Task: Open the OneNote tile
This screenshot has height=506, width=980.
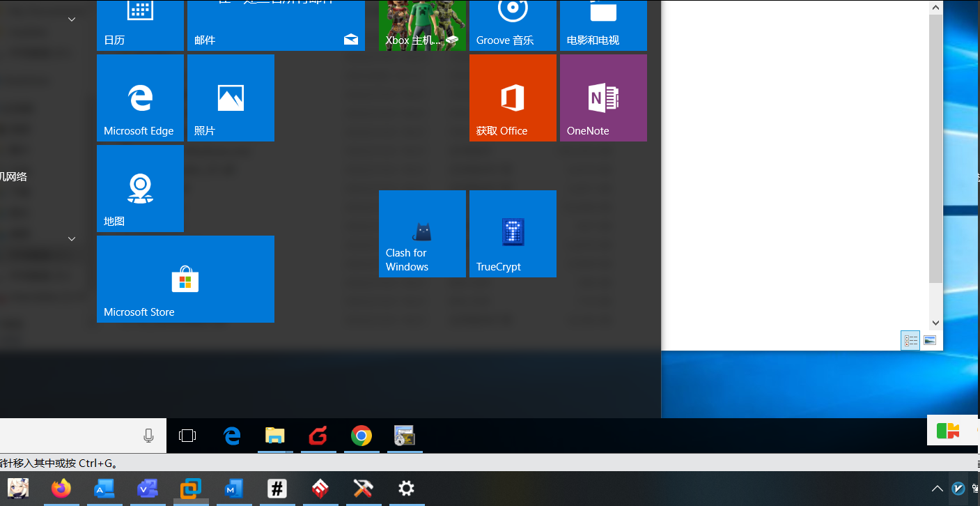Action: click(x=603, y=98)
